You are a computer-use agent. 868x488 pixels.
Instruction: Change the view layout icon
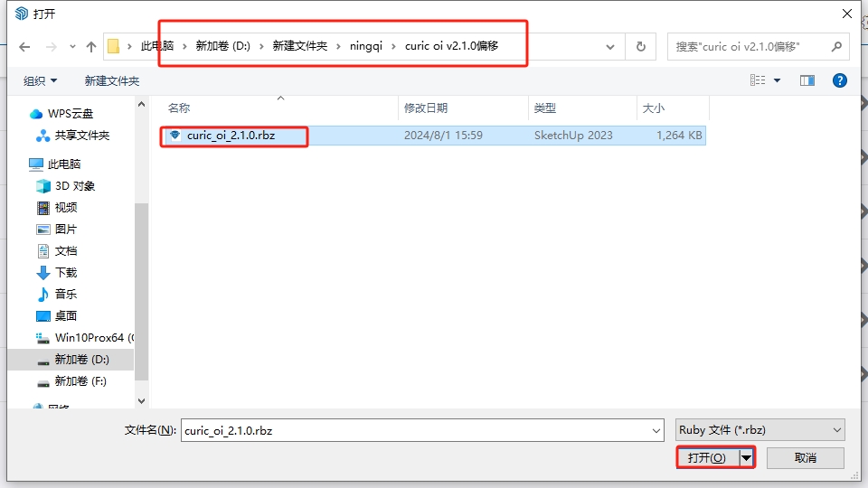point(758,80)
